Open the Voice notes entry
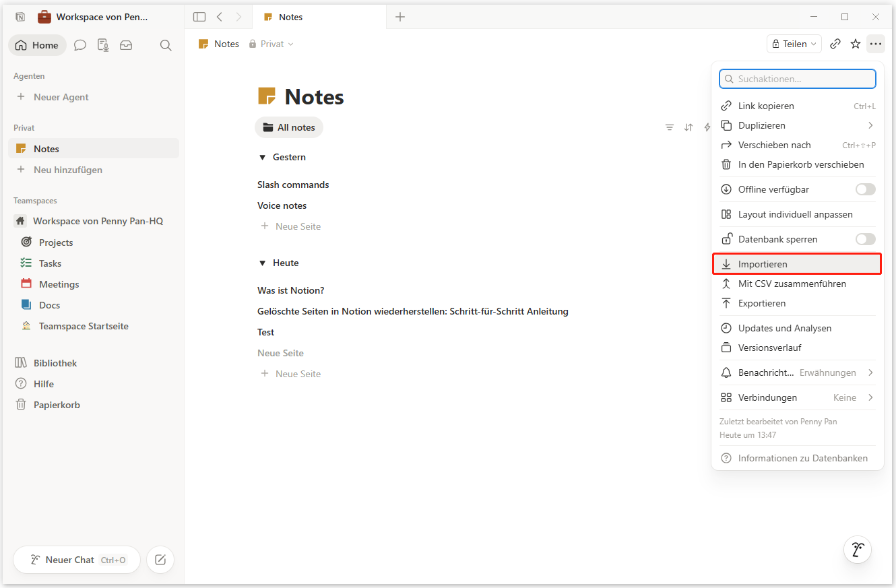The width and height of the screenshot is (896, 588). (x=282, y=205)
